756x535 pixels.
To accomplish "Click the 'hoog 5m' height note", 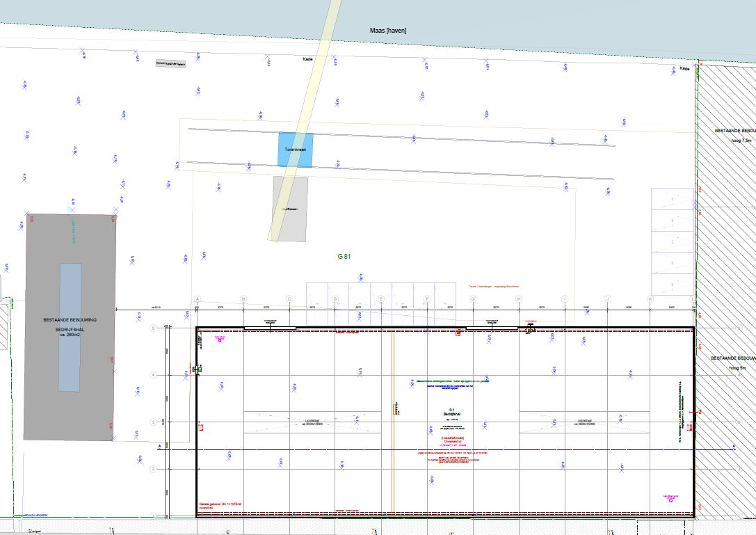I will tap(738, 367).
